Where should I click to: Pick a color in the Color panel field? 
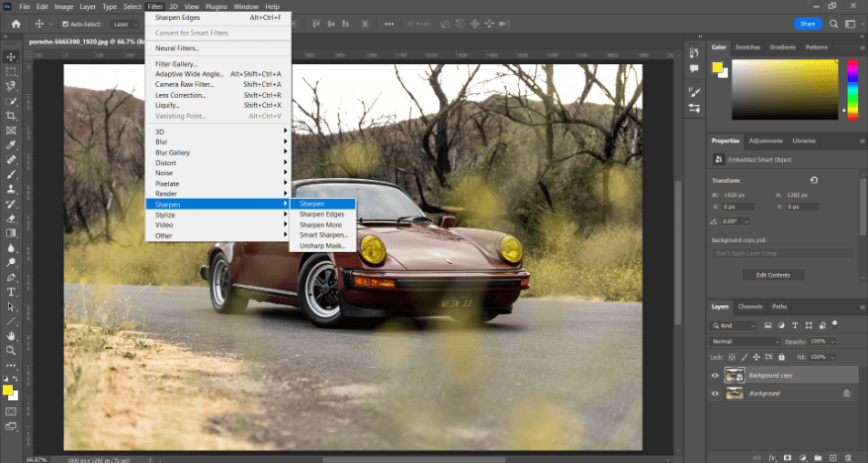pos(785,89)
